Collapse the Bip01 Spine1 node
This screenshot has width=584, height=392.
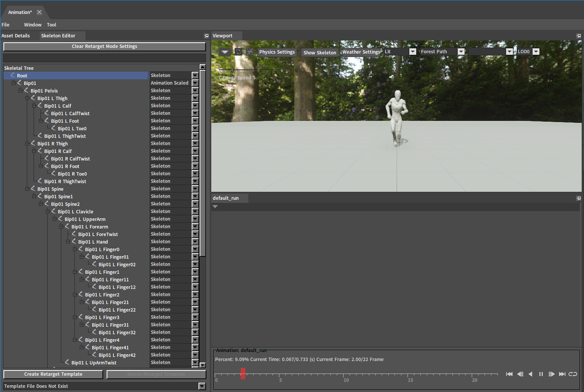pos(34,196)
